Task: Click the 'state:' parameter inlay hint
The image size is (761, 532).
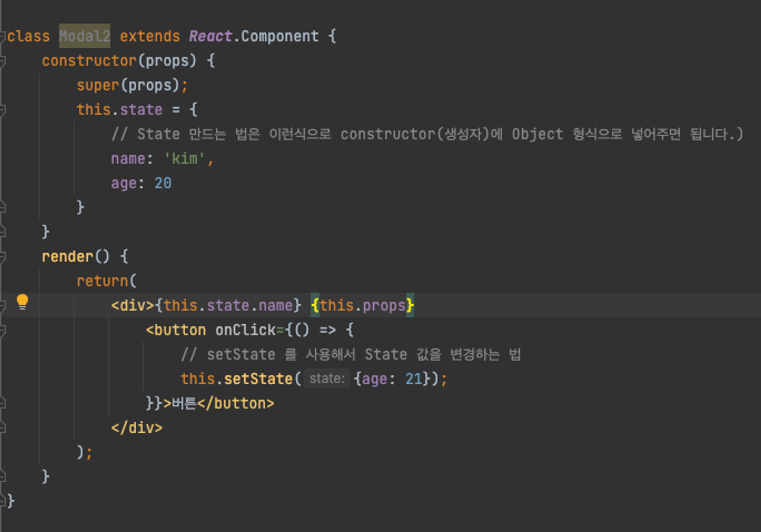Action: [327, 379]
